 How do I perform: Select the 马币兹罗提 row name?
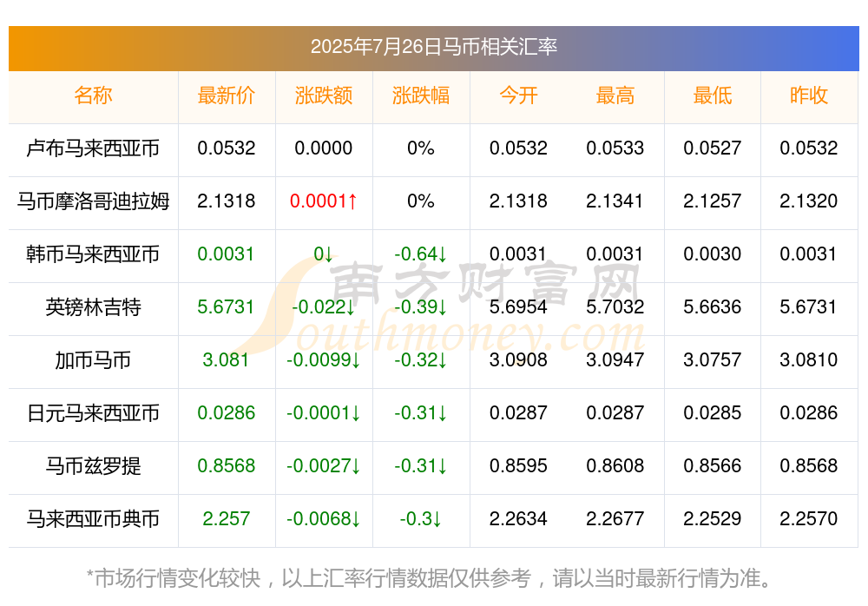pyautogui.click(x=93, y=466)
